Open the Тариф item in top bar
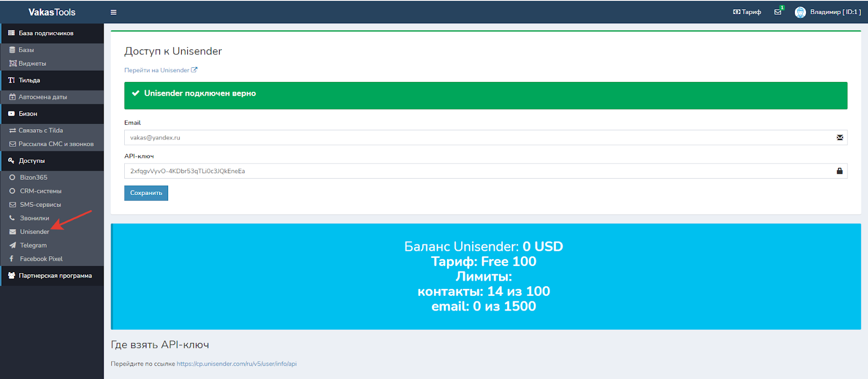The image size is (868, 379). click(747, 12)
